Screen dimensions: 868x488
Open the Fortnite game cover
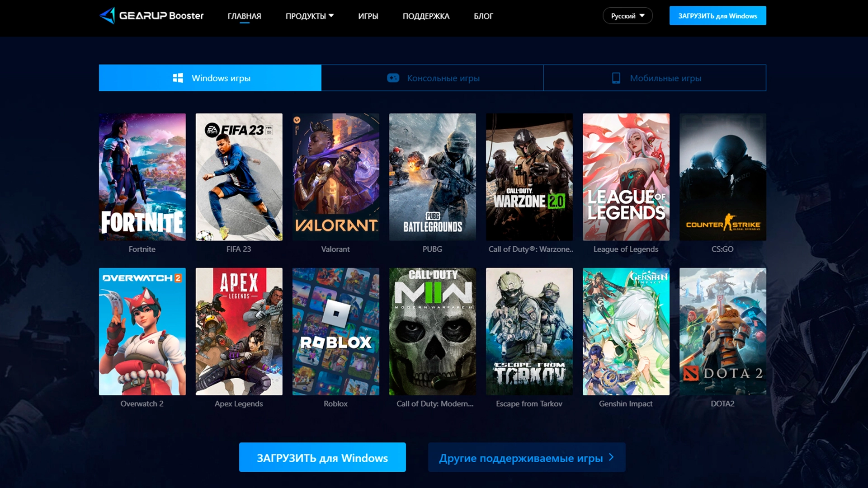coord(142,177)
